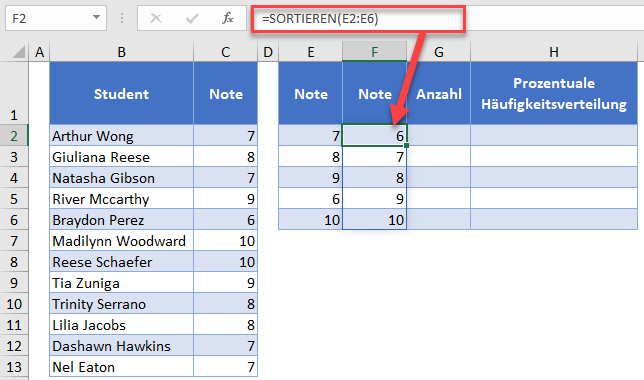
Task: Select the 'Dashawn Hawkins' cell
Action: (x=122, y=345)
